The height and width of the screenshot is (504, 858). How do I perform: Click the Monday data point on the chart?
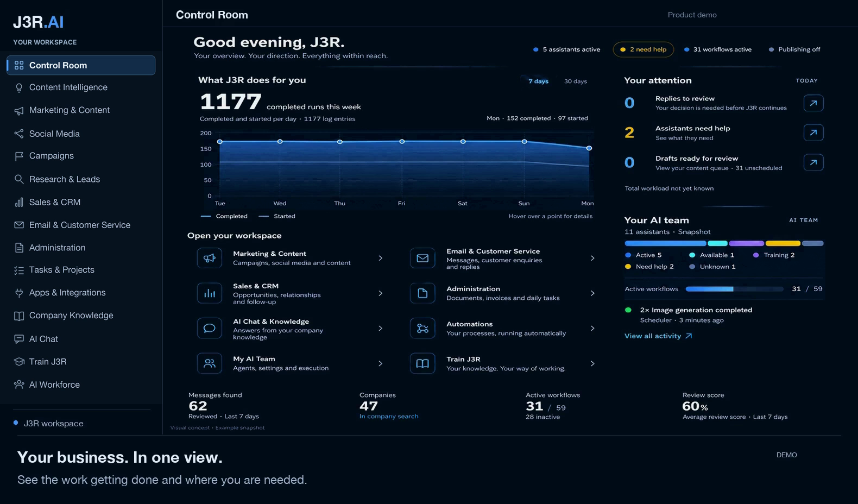[589, 148]
